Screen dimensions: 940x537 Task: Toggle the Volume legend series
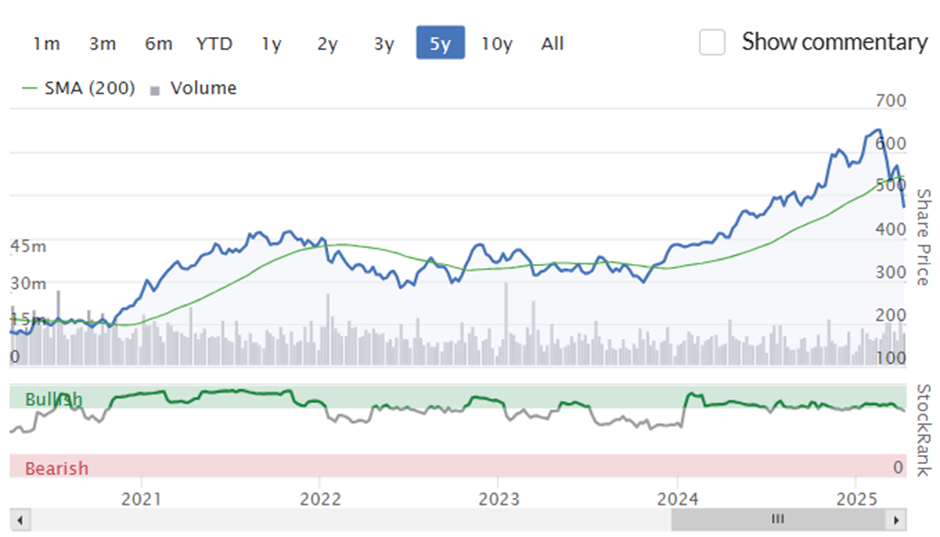[194, 88]
